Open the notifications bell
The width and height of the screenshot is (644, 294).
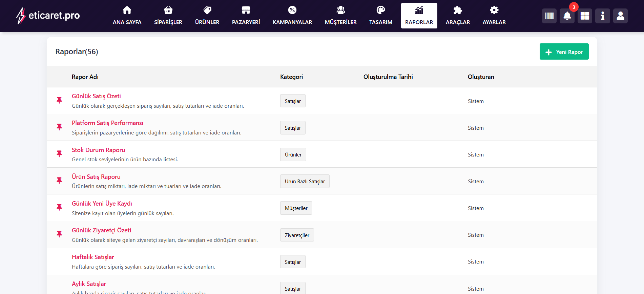567,16
